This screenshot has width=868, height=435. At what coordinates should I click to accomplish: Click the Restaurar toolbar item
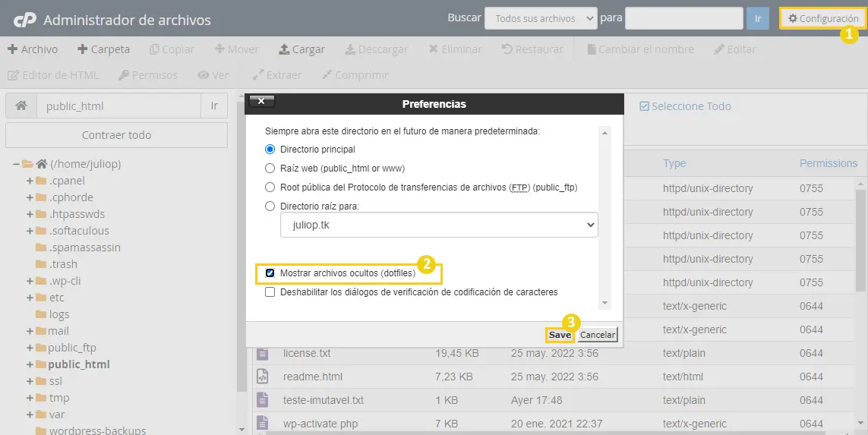(532, 49)
